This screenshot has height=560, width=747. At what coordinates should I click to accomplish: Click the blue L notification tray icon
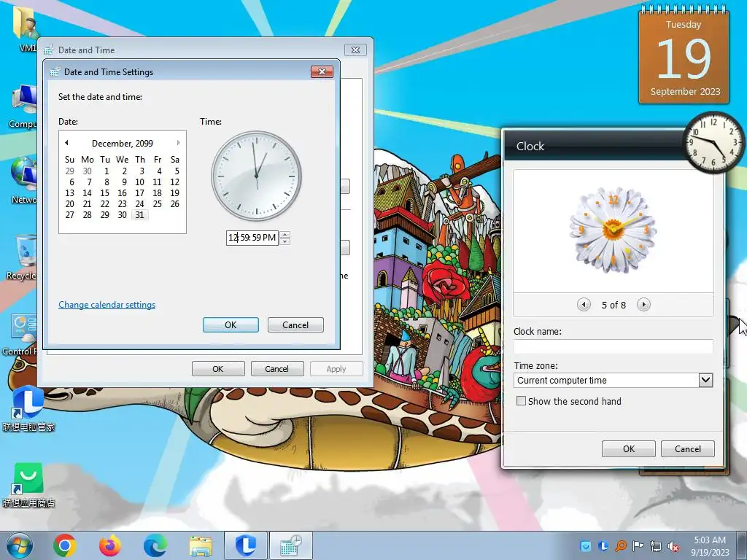[x=603, y=546]
